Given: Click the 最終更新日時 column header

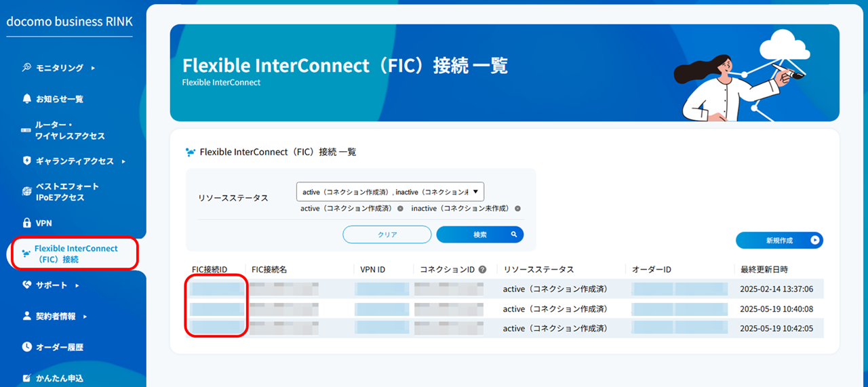Looking at the screenshot, I should 764,270.
